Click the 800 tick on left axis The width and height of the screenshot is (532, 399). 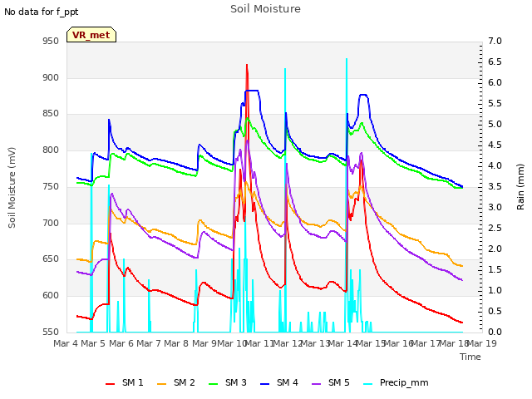click(51, 150)
